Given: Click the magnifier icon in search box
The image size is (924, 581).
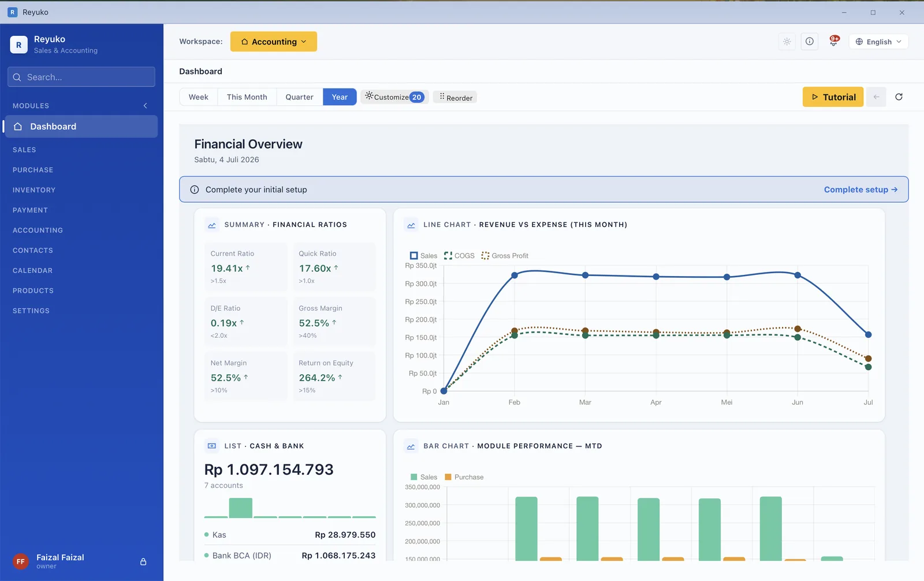Looking at the screenshot, I should pyautogui.click(x=17, y=77).
